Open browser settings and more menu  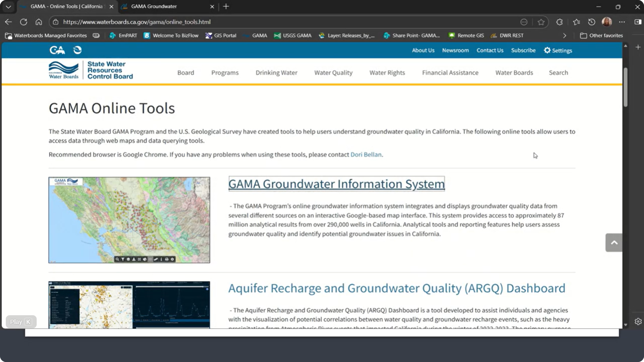coord(622,22)
